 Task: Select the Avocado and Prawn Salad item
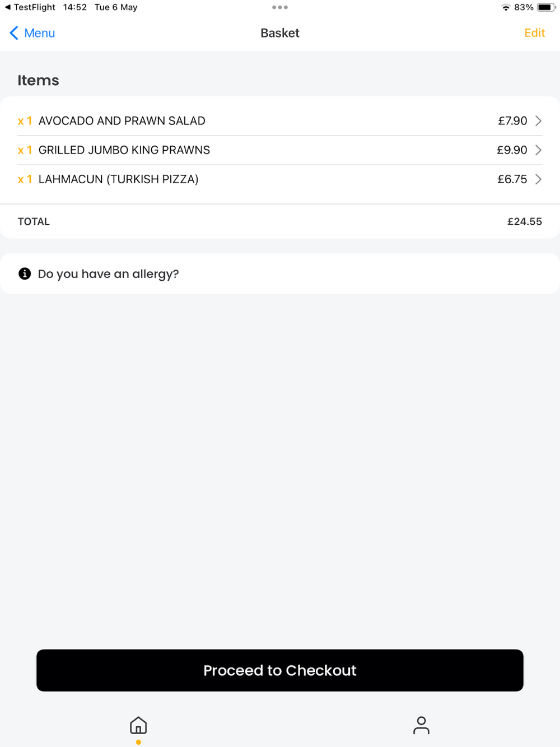click(x=122, y=121)
